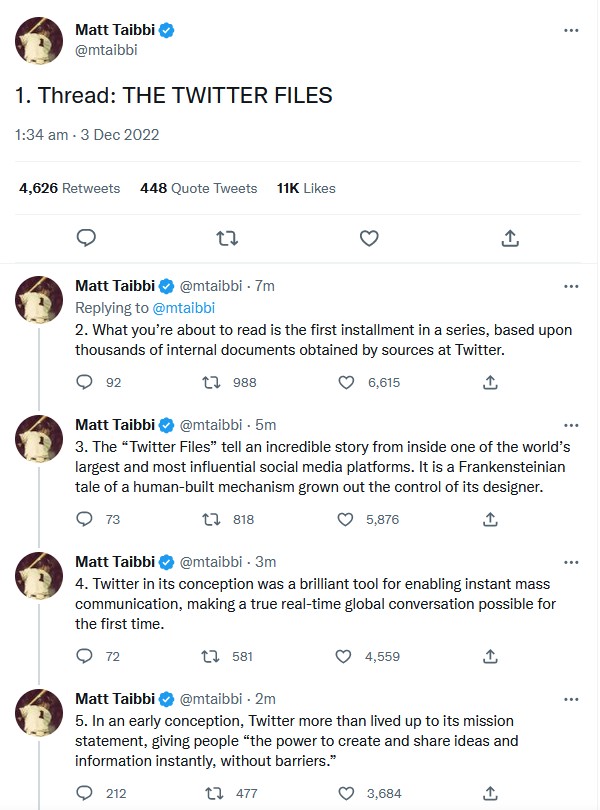Like tweet 5 showing 3,684 likes
Viewport: 600px width, 810px height.
[346, 793]
